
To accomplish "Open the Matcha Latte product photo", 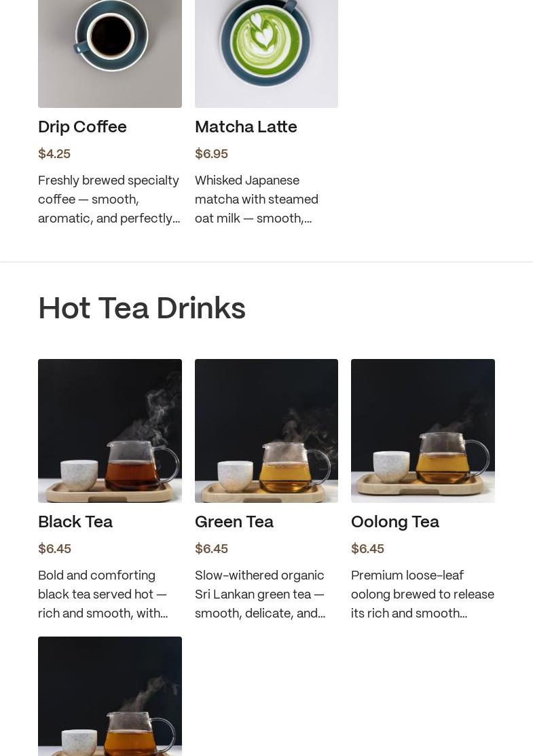I will click(266, 54).
